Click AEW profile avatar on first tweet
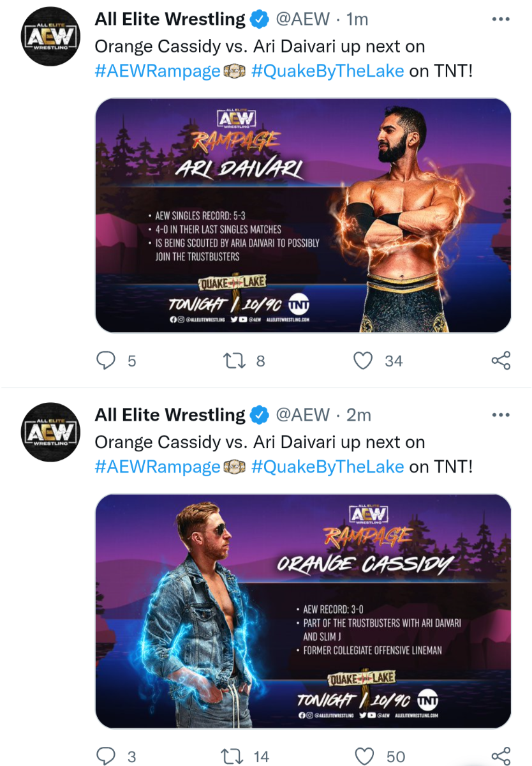This screenshot has height=766, width=532. [x=50, y=37]
